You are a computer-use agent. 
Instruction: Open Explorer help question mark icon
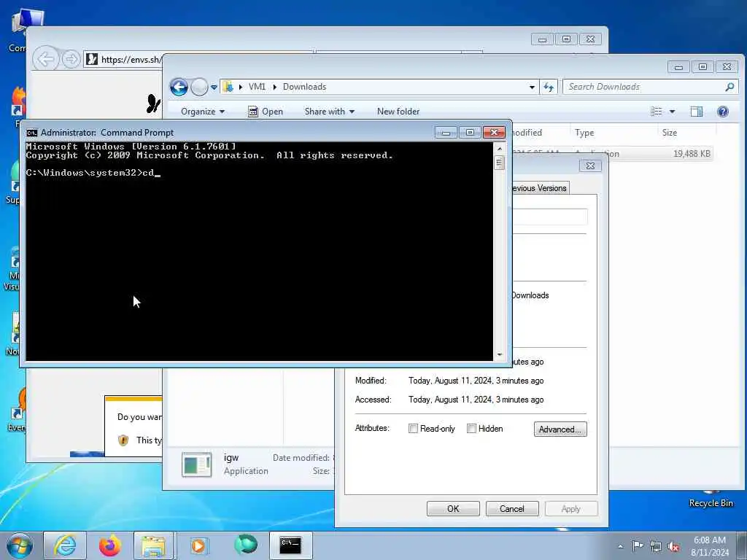(723, 112)
